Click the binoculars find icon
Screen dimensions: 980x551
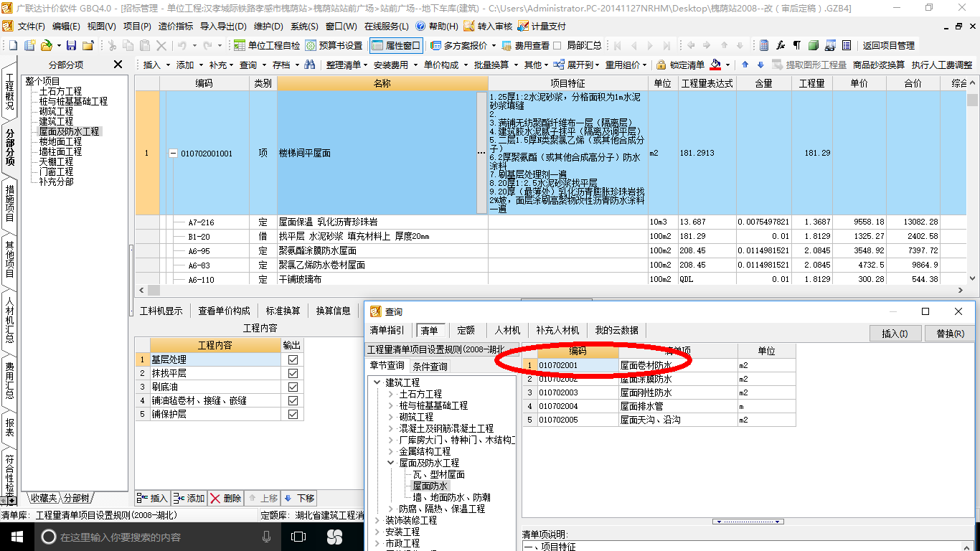click(x=310, y=65)
